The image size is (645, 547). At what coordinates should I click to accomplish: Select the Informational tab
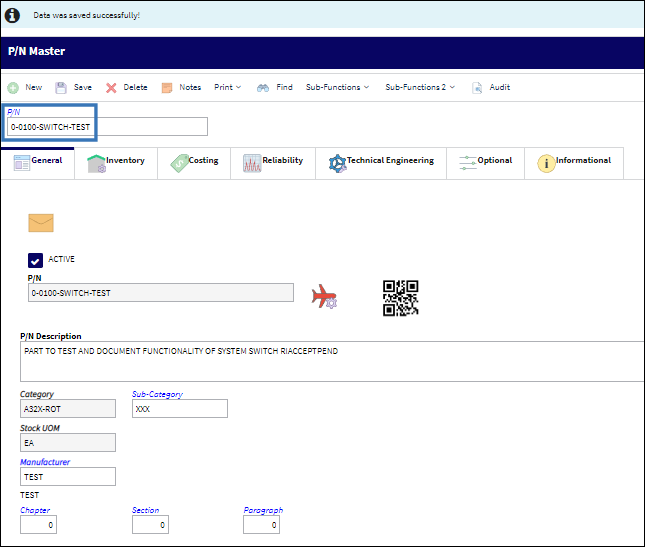574,163
